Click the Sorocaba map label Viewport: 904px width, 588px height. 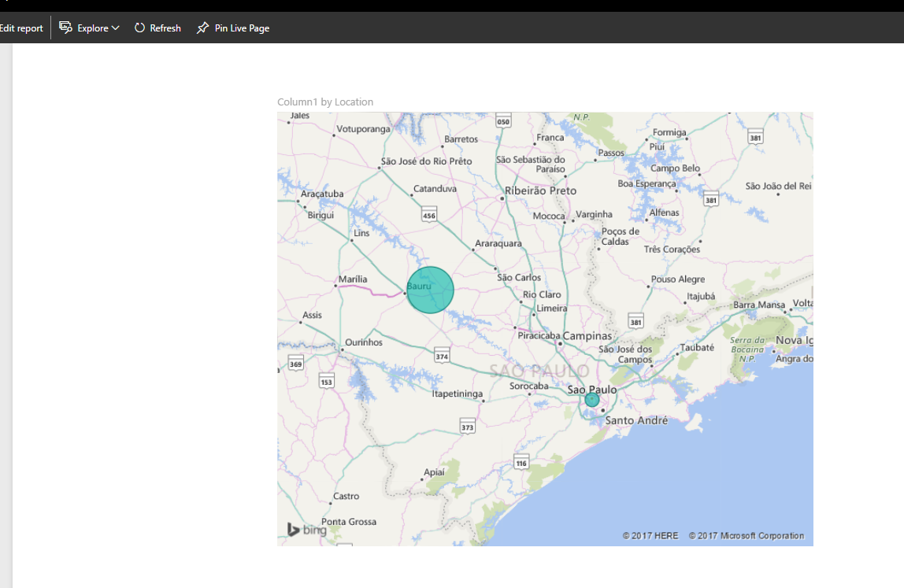tap(528, 386)
